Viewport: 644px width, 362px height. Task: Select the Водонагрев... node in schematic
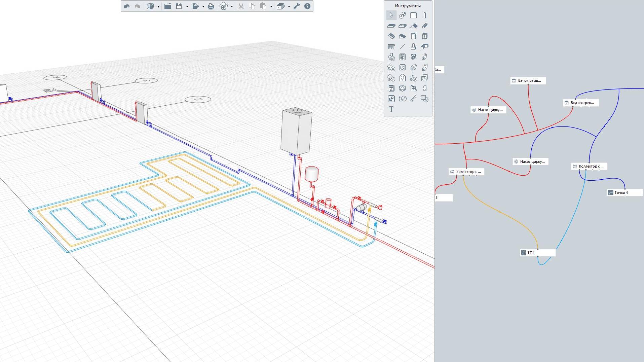click(581, 103)
